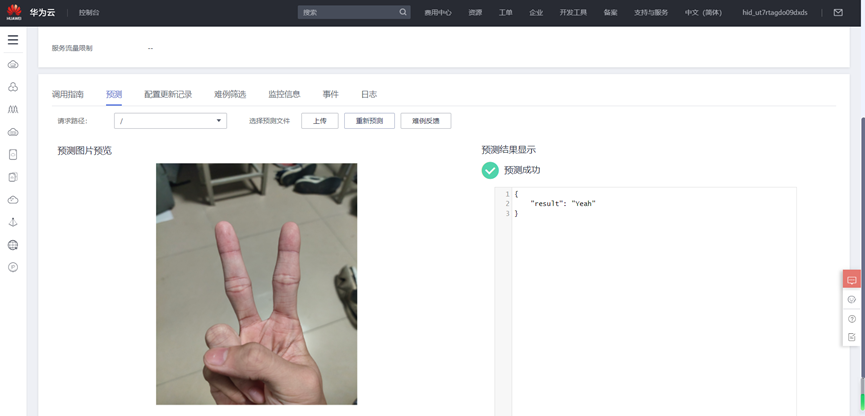Click the sailboat-shaped sidebar icon
Image resolution: width=865 pixels, height=416 pixels.
13,222
